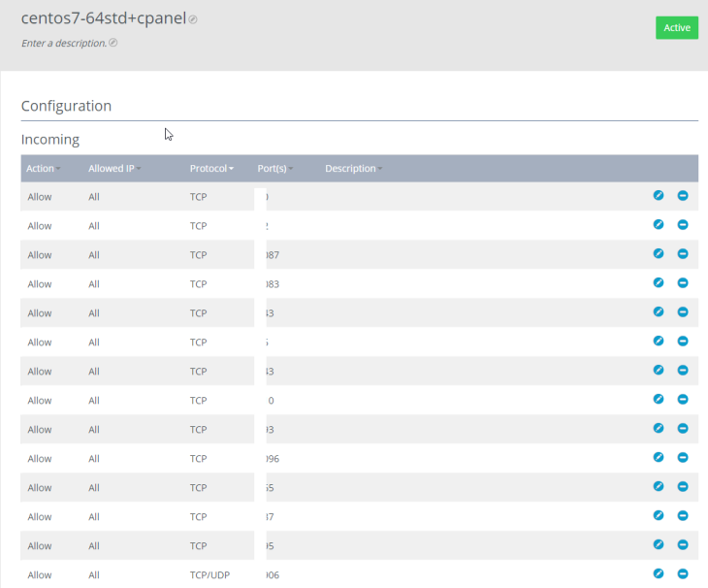This screenshot has height=588, width=708.
Task: Edit the rule with port ending 65
Action: pos(659,486)
